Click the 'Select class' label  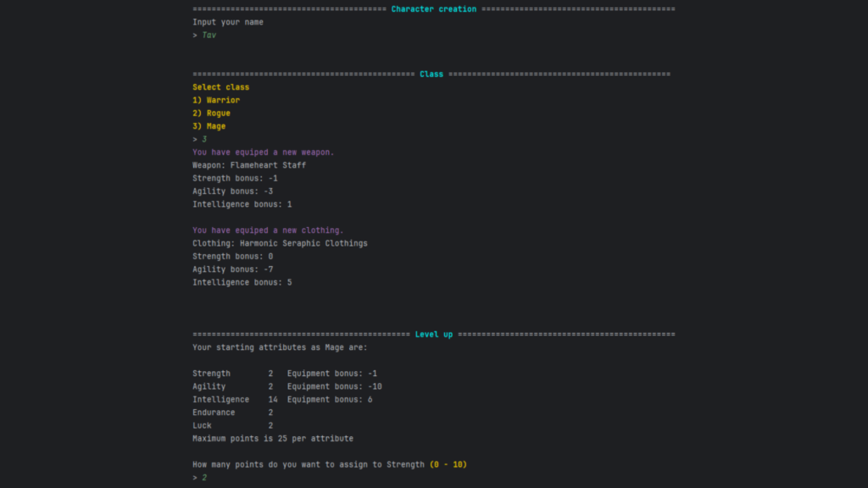pos(220,86)
